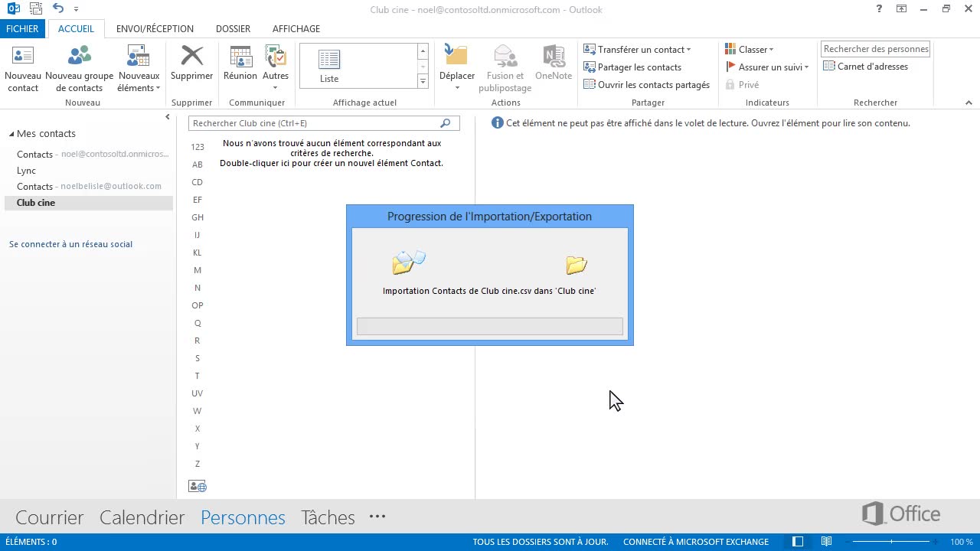The height and width of the screenshot is (551, 980).
Task: Click the zoom slider in status bar
Action: coord(892,542)
